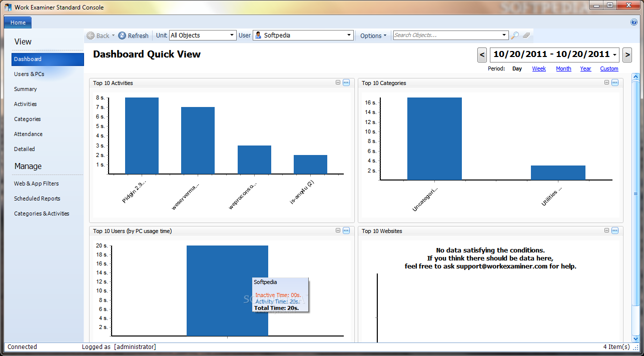Viewport: 644px width, 356px height.
Task: Open Top 10 Users more options
Action: [x=346, y=230]
